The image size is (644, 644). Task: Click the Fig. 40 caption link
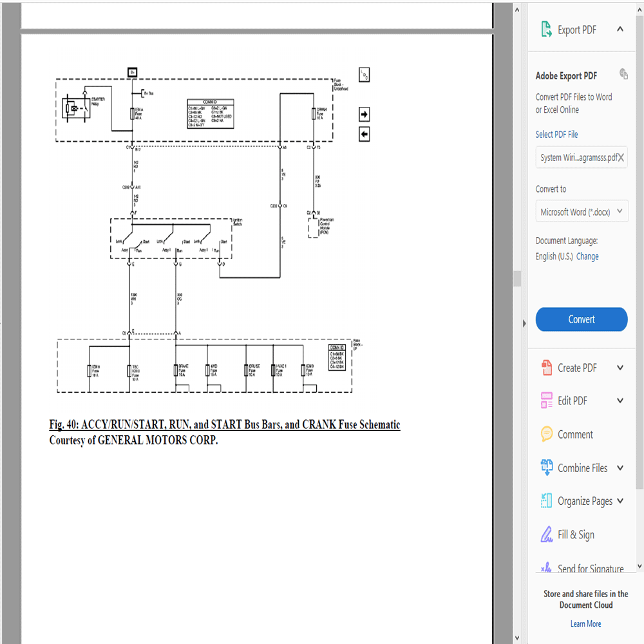225,424
